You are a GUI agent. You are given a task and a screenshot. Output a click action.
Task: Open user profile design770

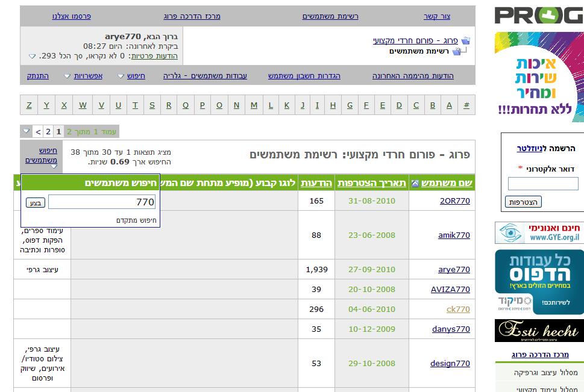click(450, 363)
